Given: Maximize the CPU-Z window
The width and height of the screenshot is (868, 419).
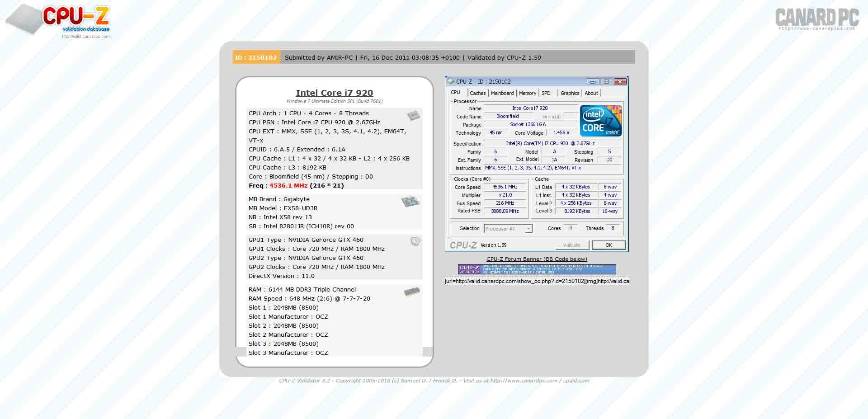Looking at the screenshot, I should (606, 82).
